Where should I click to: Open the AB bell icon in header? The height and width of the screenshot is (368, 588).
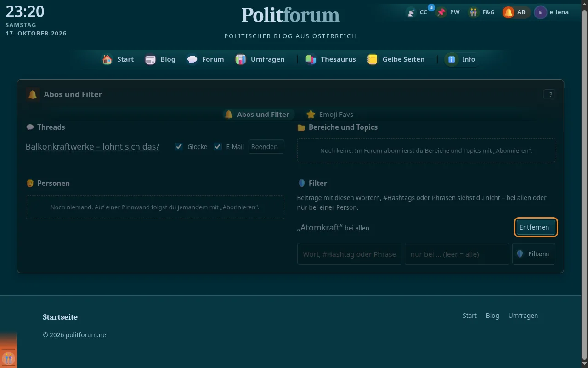tap(508, 12)
